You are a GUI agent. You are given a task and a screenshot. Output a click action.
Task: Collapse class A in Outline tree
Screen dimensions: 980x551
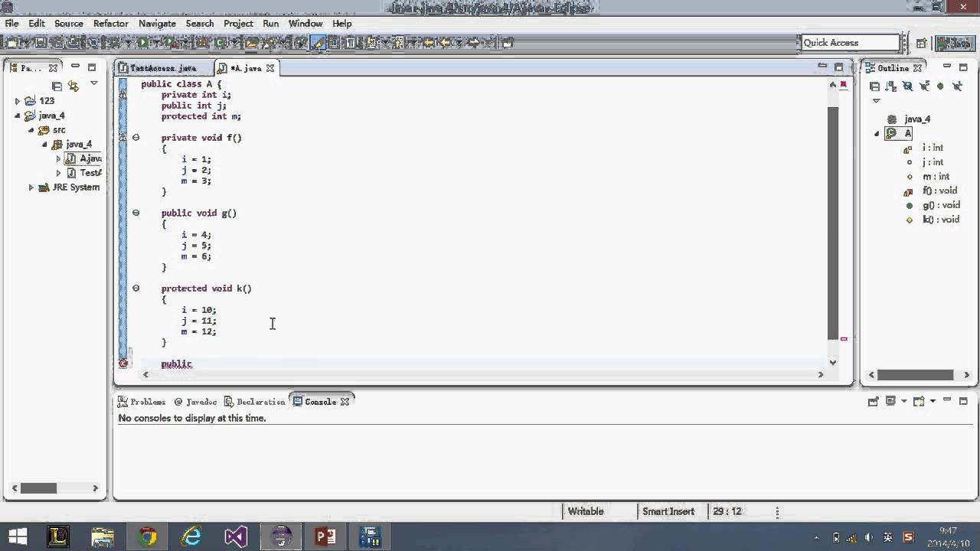[x=877, y=133]
